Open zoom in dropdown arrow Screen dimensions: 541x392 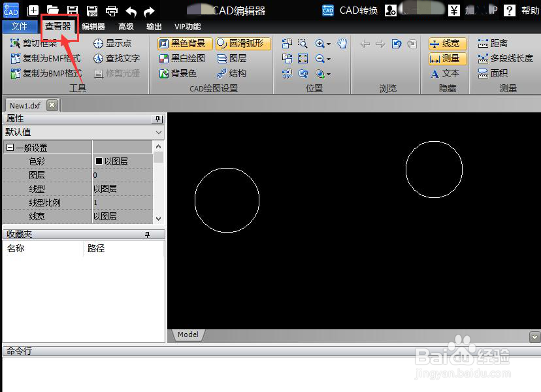329,44
